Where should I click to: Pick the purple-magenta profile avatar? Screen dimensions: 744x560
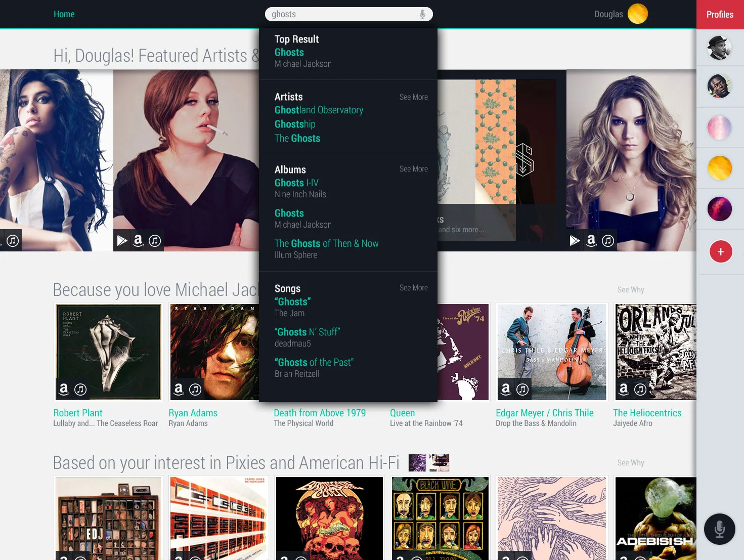719,209
